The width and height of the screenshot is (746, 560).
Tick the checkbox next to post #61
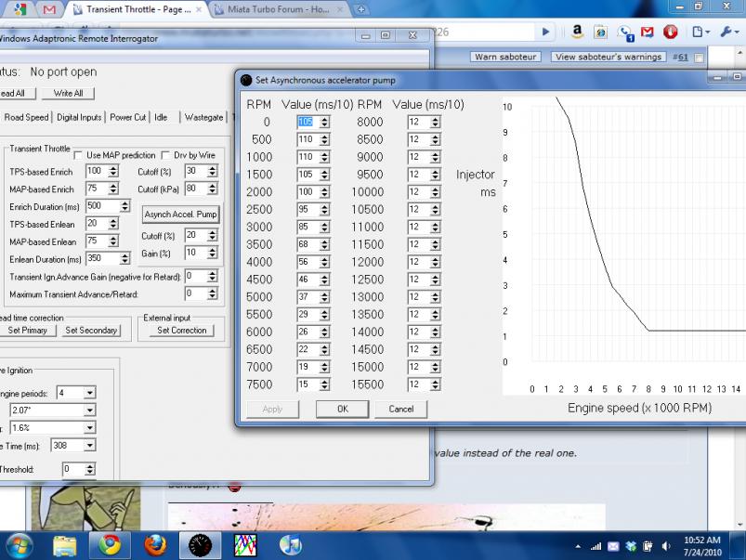(x=698, y=58)
